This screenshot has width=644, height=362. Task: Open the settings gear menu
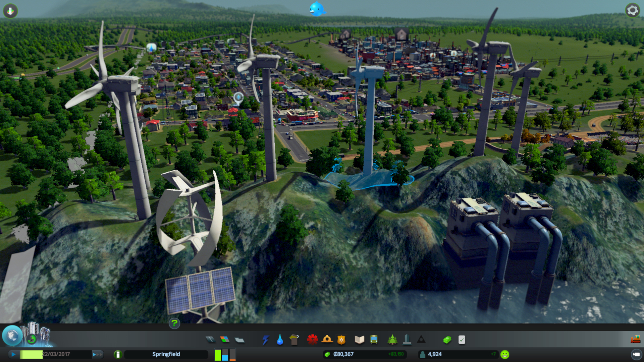(632, 10)
